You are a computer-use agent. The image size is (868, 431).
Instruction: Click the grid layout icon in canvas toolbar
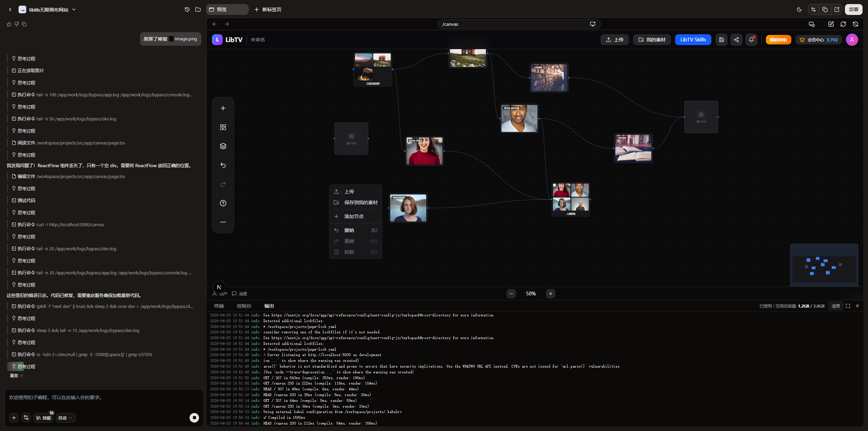223,127
